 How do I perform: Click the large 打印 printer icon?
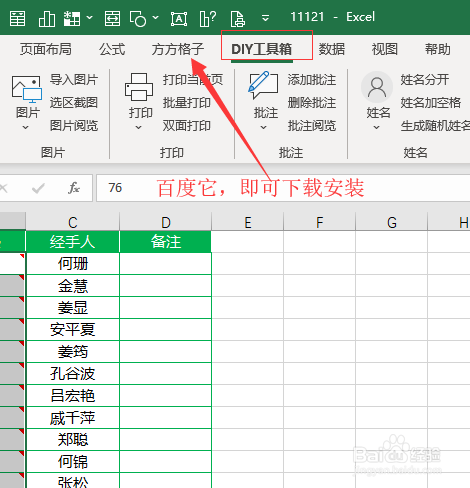pos(139,87)
